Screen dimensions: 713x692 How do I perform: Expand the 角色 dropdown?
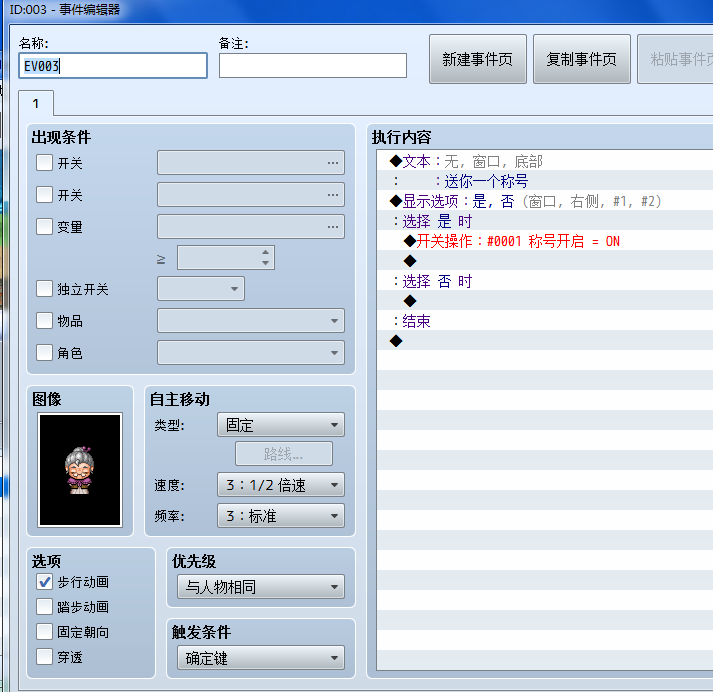pos(251,352)
